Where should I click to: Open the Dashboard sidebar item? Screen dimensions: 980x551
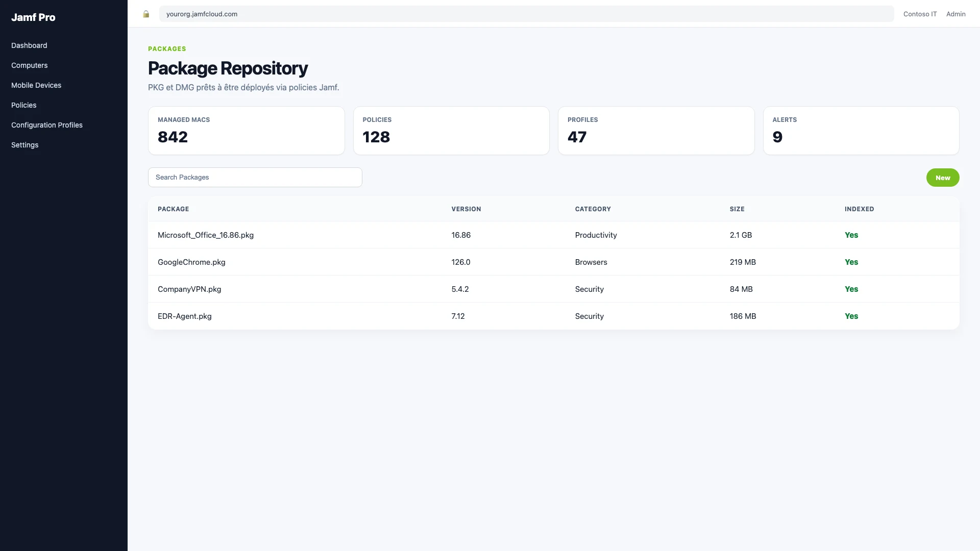[29, 45]
